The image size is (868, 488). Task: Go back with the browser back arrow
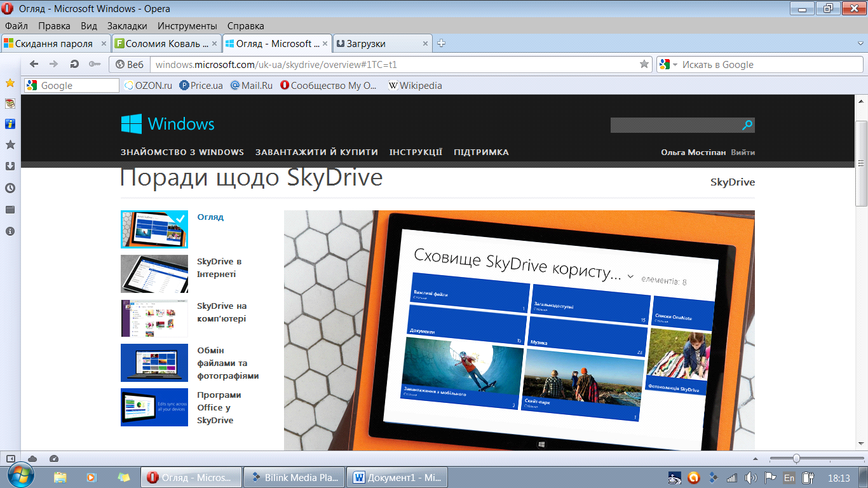tap(34, 64)
